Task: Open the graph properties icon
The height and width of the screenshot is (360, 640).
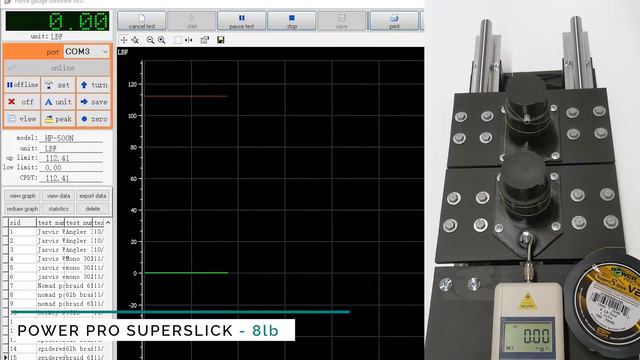Action: (x=204, y=40)
